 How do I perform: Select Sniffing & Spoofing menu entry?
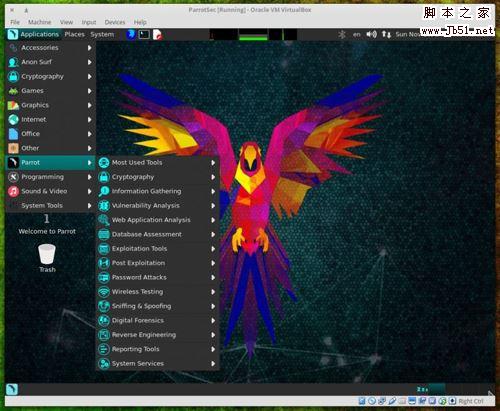pyautogui.click(x=158, y=306)
